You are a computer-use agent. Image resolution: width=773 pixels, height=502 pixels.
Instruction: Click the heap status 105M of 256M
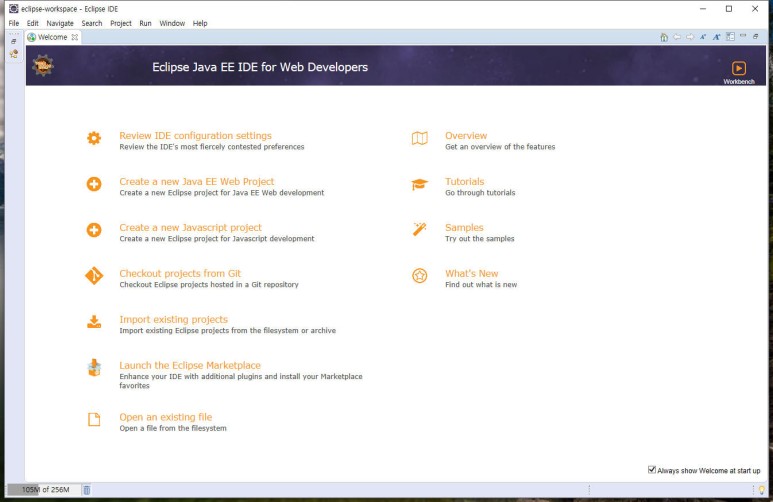tap(45, 490)
